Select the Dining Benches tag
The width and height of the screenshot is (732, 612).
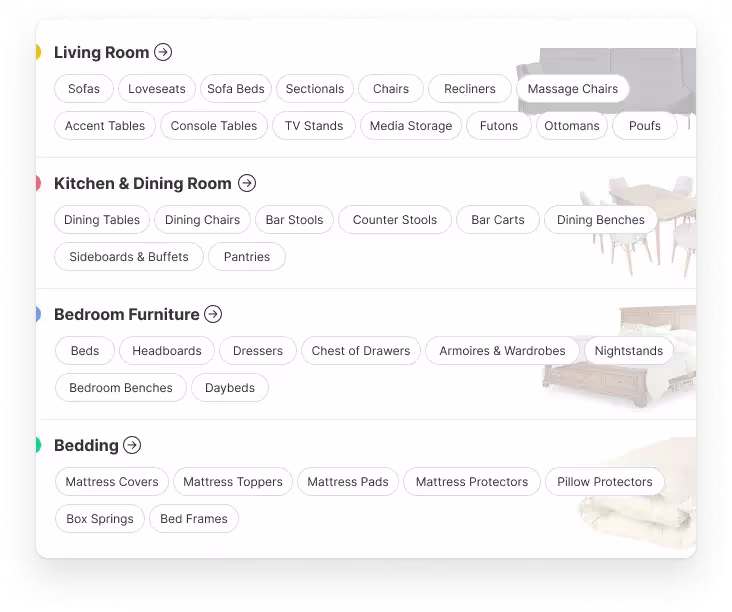(x=600, y=220)
